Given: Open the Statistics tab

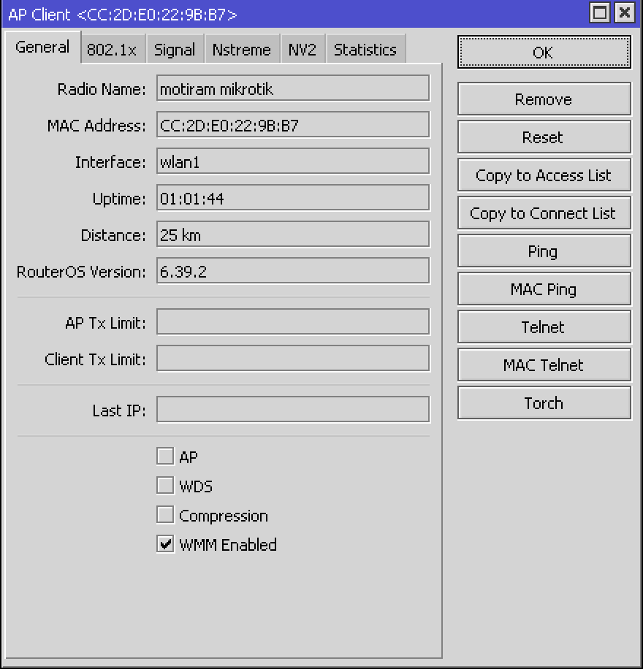Looking at the screenshot, I should click(x=365, y=48).
